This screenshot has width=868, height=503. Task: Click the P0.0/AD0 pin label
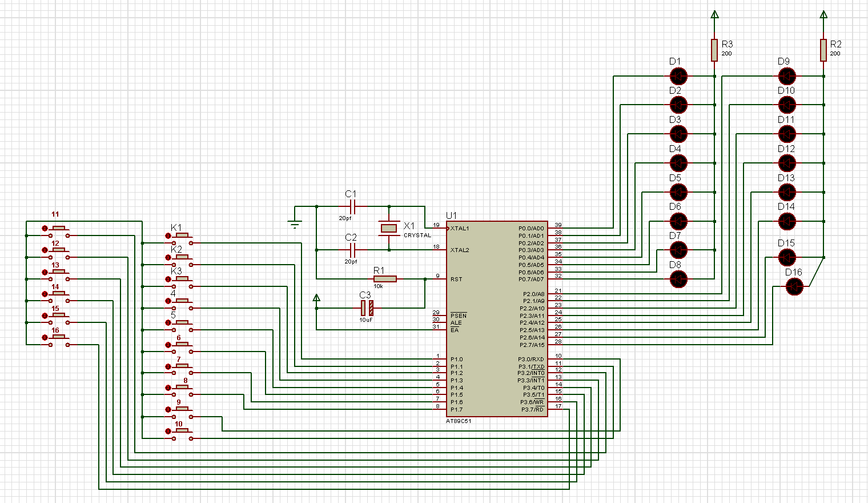[x=532, y=229]
